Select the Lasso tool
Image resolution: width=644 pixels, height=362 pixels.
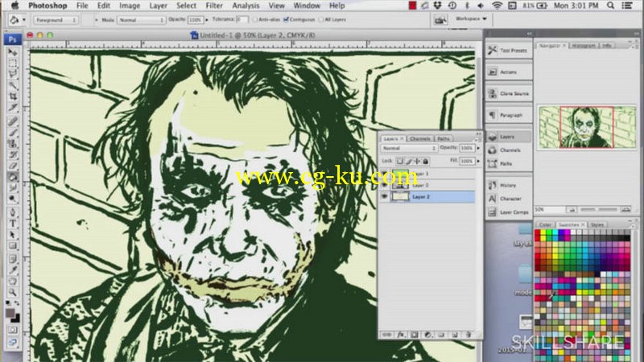coord(13,74)
